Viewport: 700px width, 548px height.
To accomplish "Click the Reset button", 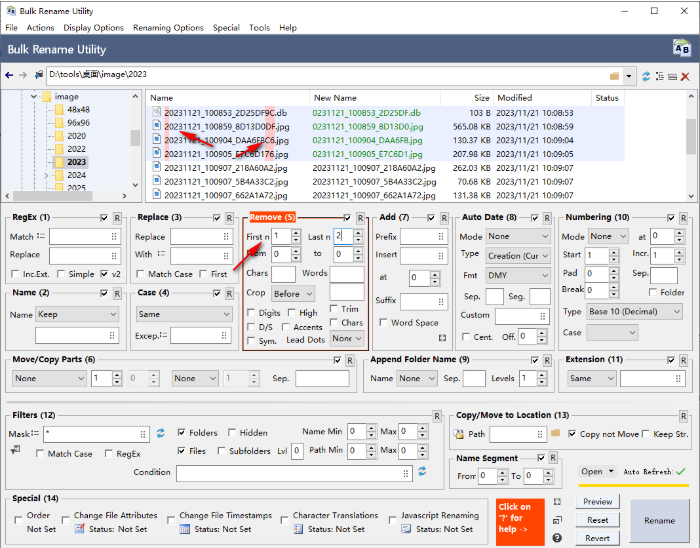I will pyautogui.click(x=597, y=520).
